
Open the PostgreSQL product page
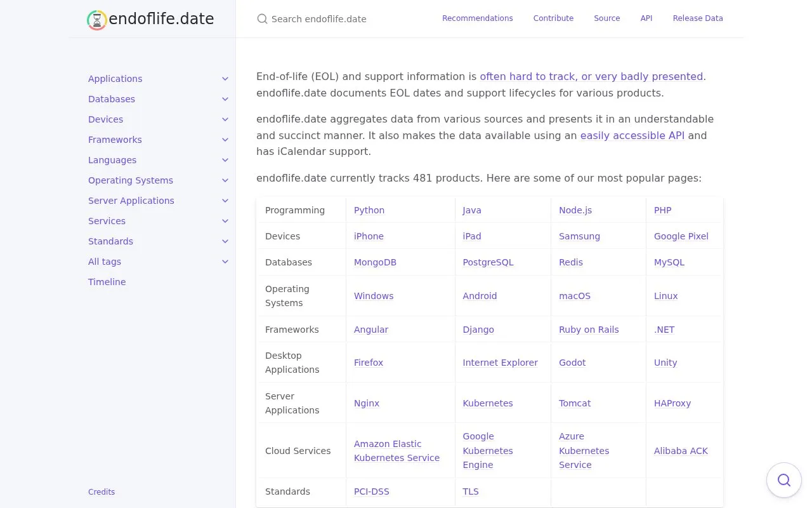(x=488, y=262)
